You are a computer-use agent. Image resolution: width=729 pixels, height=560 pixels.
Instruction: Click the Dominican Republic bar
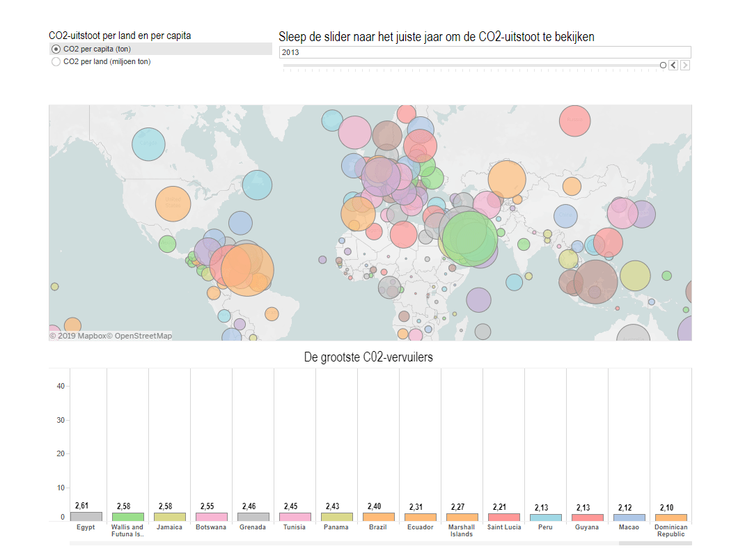click(671, 518)
